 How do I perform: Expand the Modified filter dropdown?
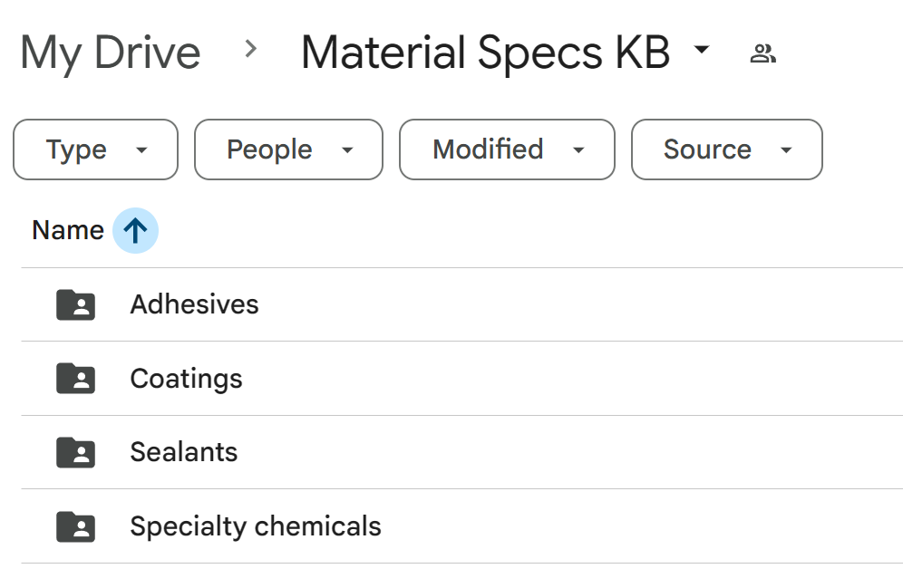pos(507,149)
